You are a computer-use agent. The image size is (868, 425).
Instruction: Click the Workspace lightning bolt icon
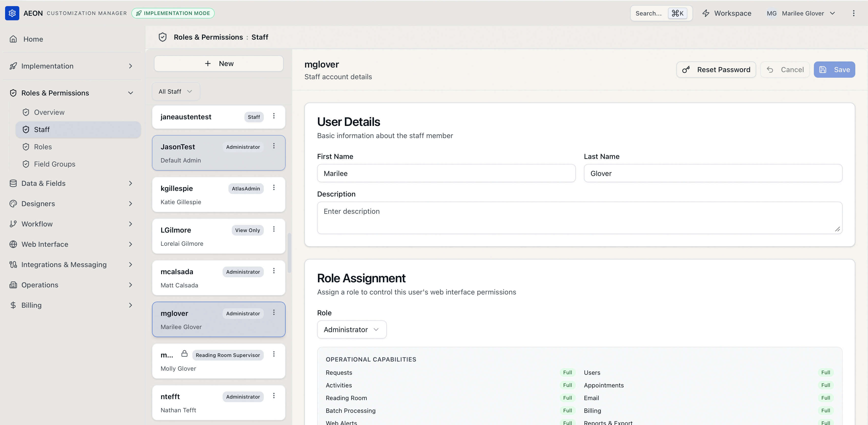point(706,13)
